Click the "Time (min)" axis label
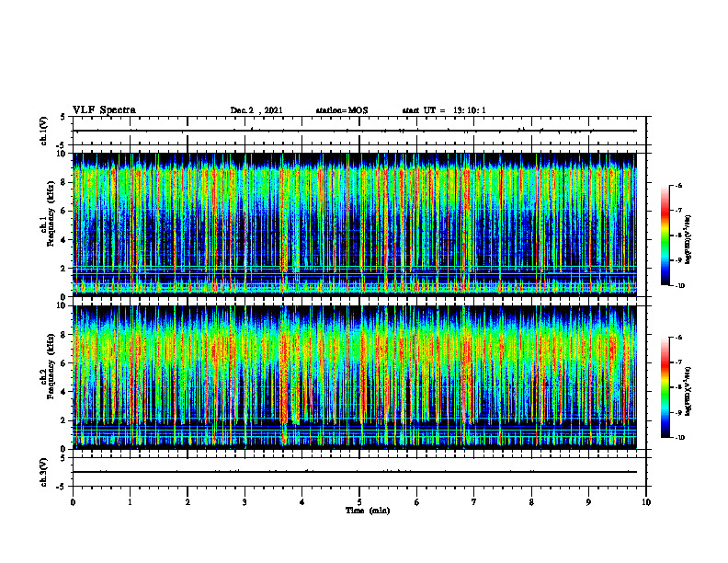Viewport: 728px width, 563px height. coord(368,511)
